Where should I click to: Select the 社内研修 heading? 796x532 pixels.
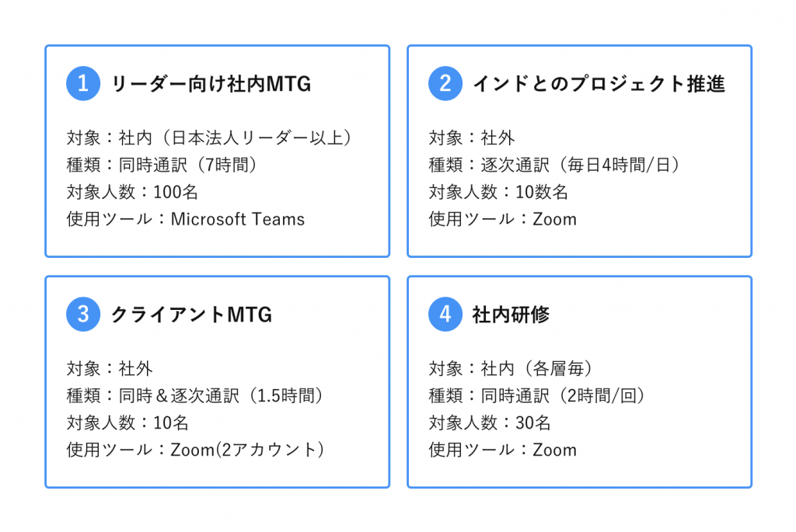tap(511, 315)
